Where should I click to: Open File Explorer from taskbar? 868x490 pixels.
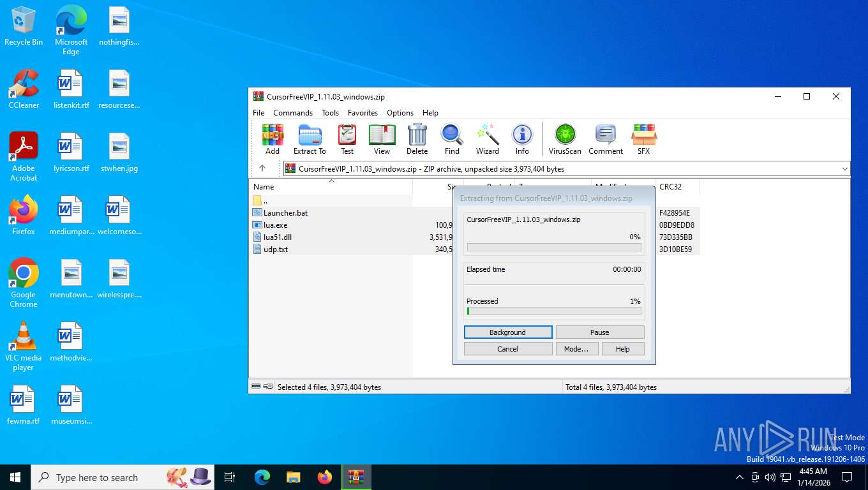coord(293,477)
